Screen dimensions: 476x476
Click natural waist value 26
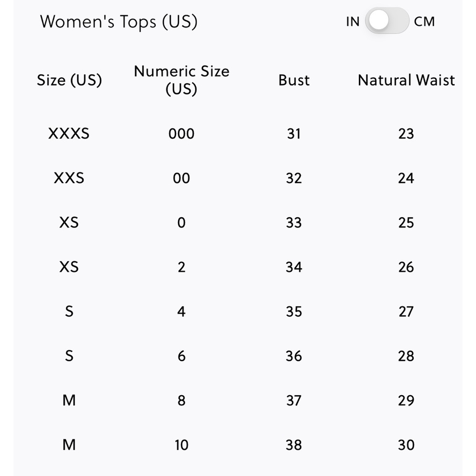(x=406, y=267)
